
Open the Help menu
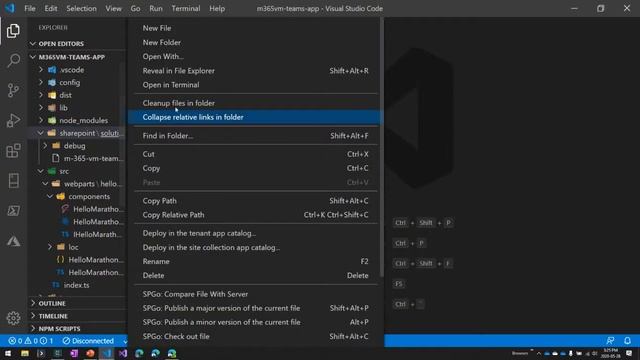(x=217, y=8)
